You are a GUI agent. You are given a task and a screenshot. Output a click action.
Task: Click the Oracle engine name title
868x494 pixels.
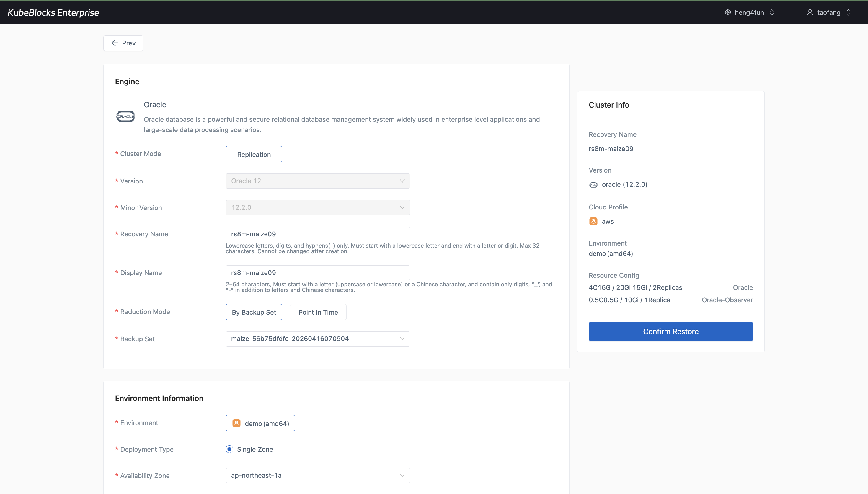tap(155, 105)
